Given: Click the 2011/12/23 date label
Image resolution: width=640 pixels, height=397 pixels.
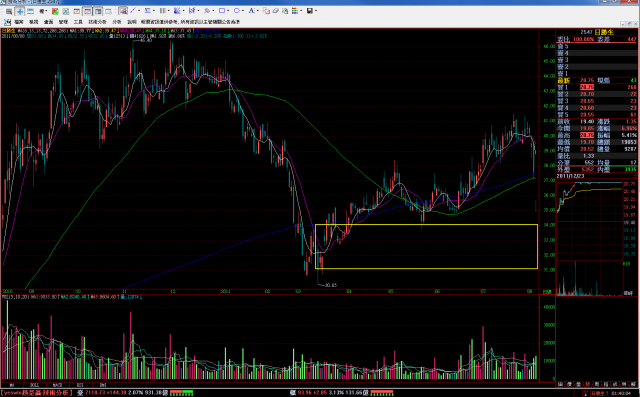Looking at the screenshot, I should pos(570,176).
